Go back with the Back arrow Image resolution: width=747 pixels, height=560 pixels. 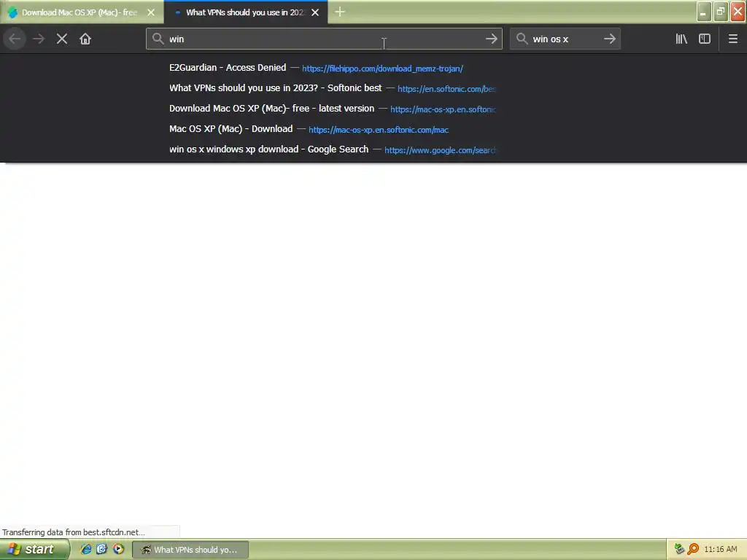pos(15,39)
